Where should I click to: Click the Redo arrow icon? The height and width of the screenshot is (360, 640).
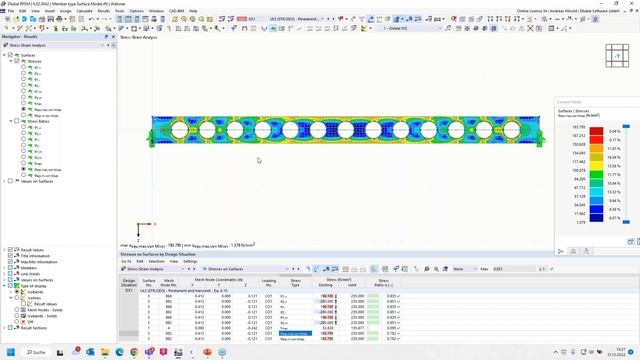[x=104, y=19]
